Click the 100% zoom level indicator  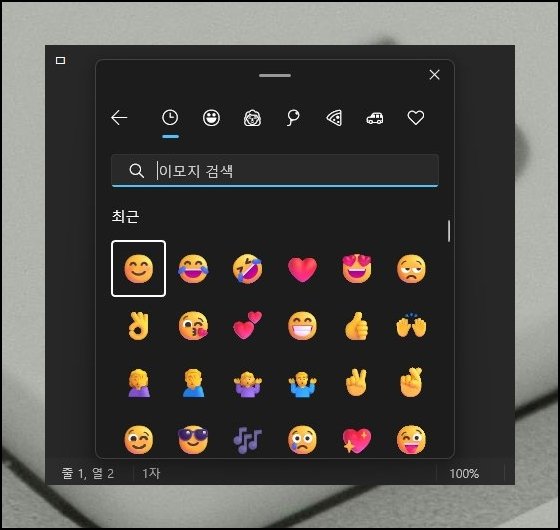pyautogui.click(x=464, y=474)
